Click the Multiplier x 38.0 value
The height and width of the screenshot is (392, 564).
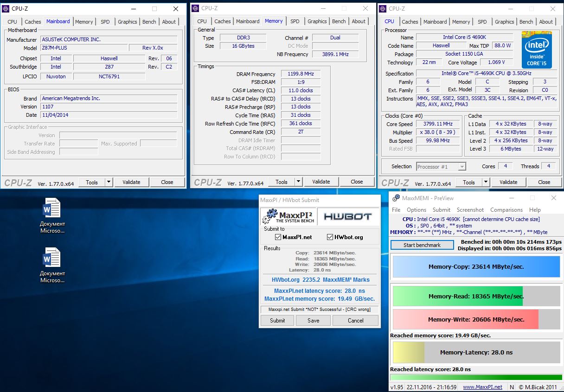[x=438, y=132]
